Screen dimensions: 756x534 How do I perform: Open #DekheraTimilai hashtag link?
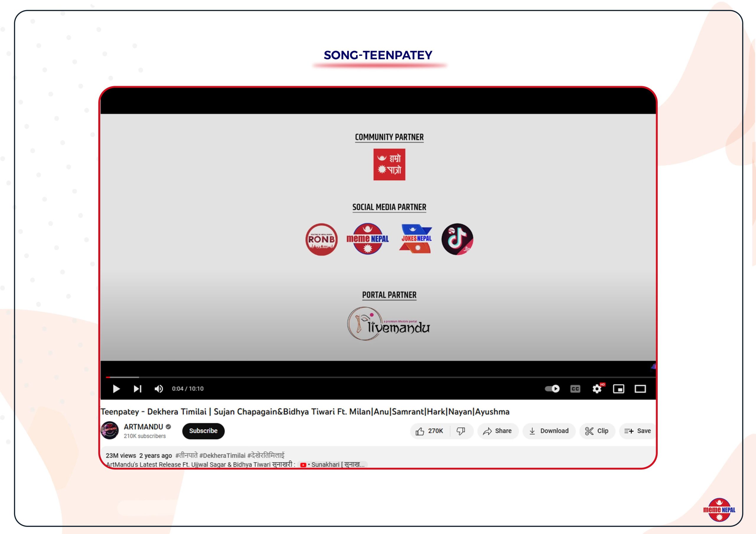point(222,455)
